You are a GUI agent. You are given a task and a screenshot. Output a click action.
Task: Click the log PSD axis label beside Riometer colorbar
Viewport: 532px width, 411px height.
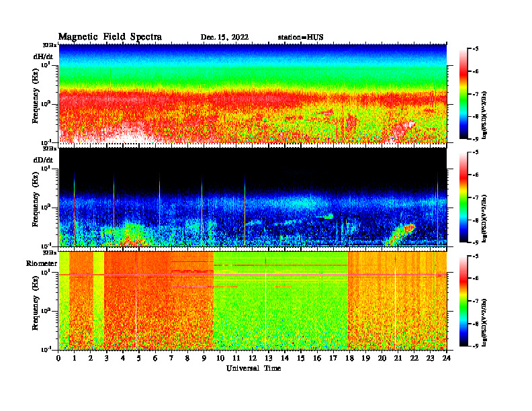[484, 322]
